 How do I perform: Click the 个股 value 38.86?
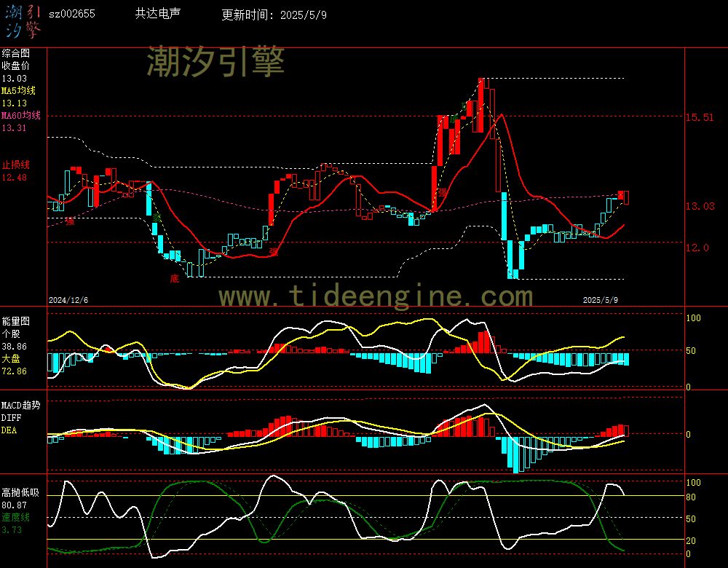click(15, 347)
